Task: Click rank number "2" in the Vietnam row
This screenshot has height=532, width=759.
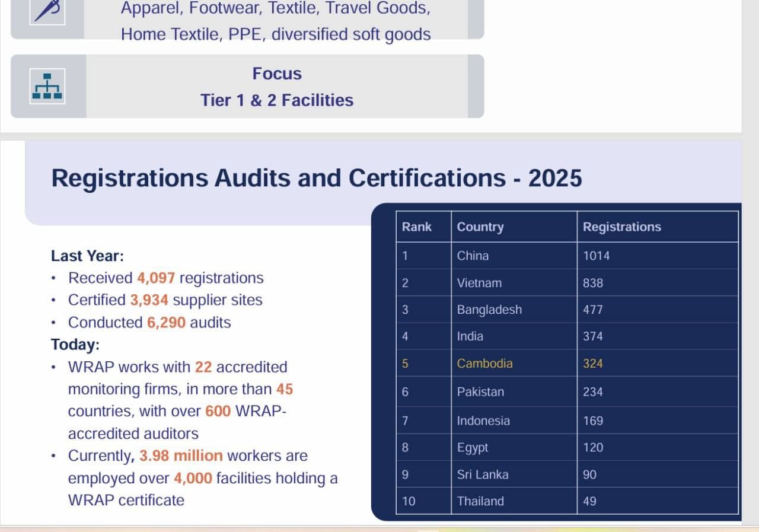Action: [x=405, y=283]
